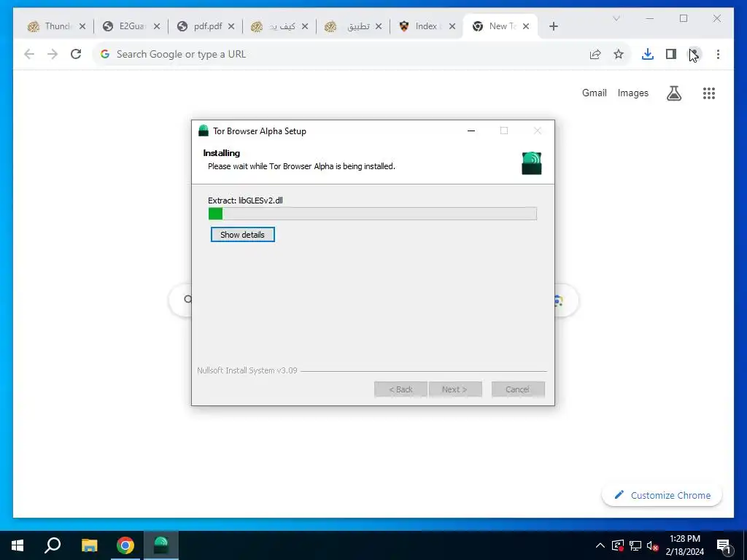Open the muted volume tray icon
Image resolution: width=747 pixels, height=560 pixels.
coord(652,545)
